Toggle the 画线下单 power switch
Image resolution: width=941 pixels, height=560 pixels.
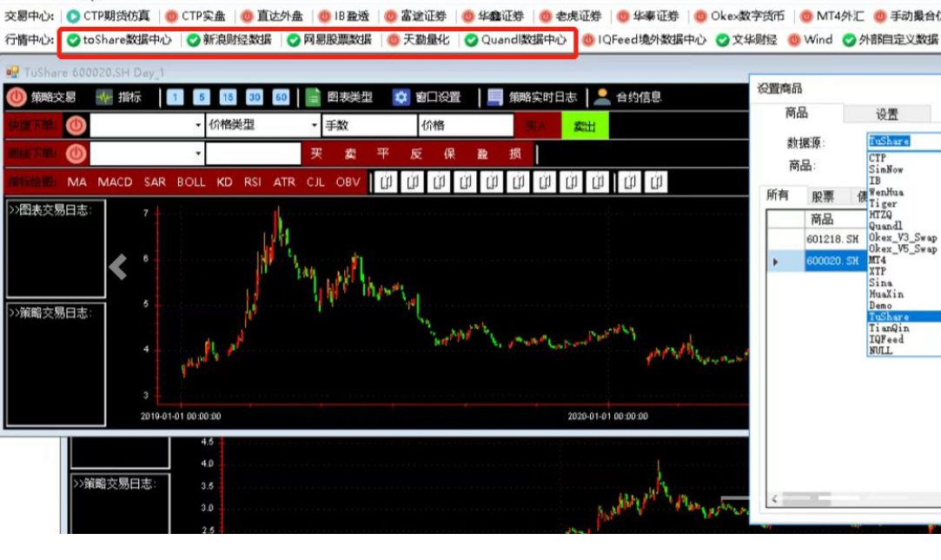[x=76, y=154]
